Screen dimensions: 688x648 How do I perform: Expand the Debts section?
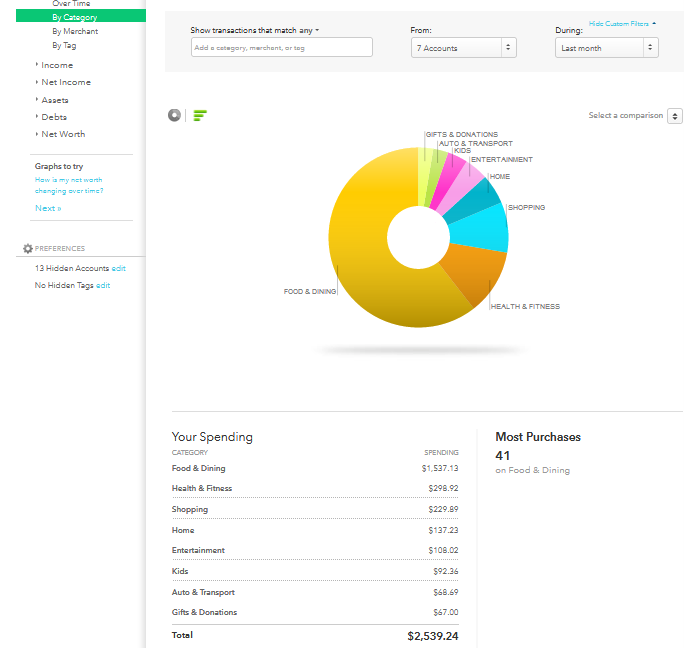(54, 117)
